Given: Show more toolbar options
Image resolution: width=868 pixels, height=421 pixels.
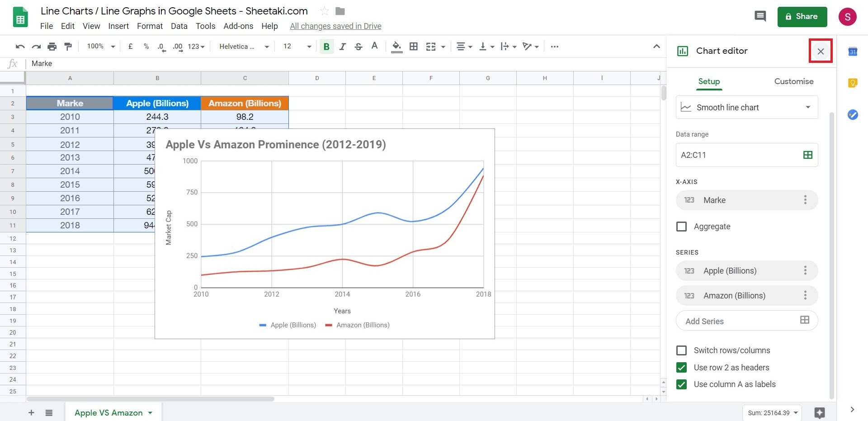Looking at the screenshot, I should (x=555, y=47).
